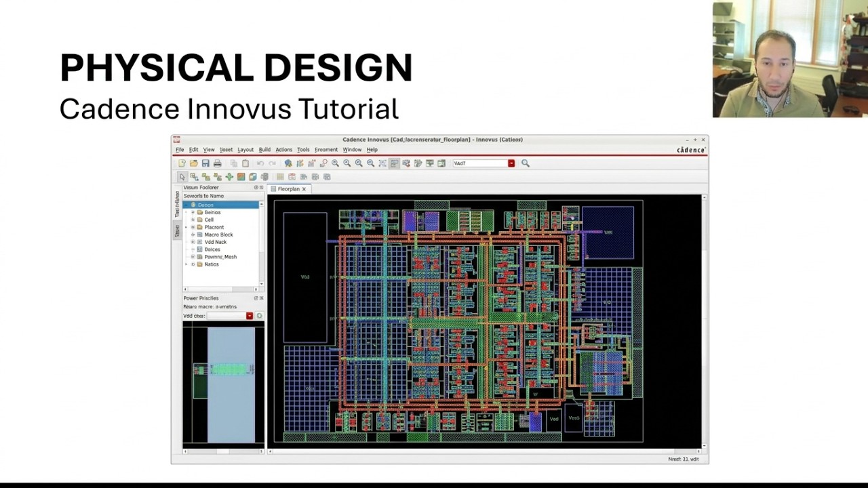Select the highlighted root tree item
This screenshot has height=488, width=868.
tap(220, 205)
